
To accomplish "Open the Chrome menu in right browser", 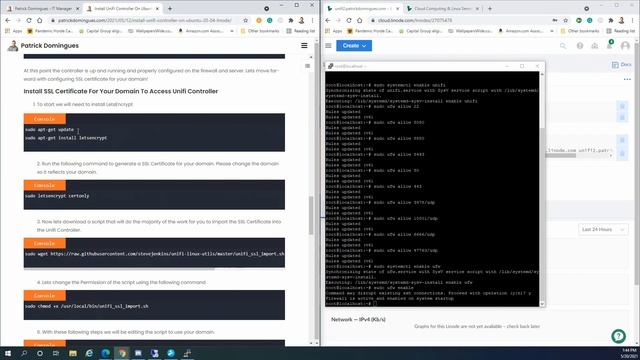I will [633, 20].
